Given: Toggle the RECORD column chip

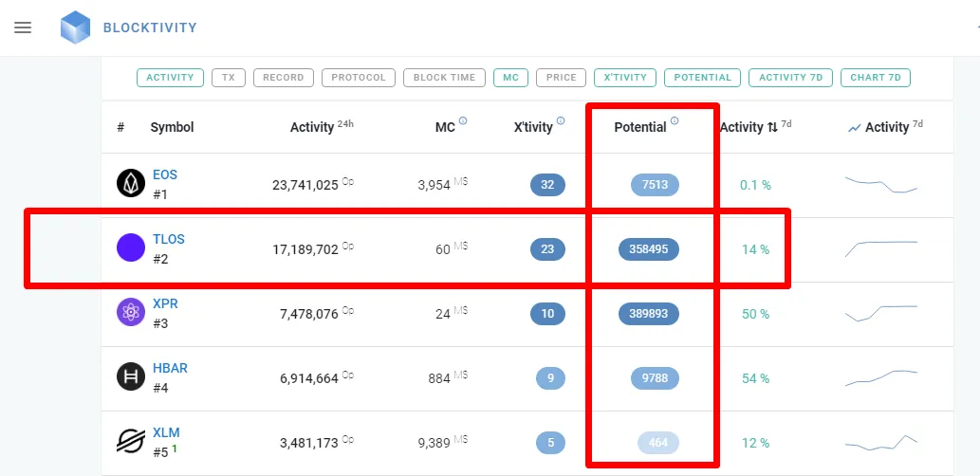Looking at the screenshot, I should [x=283, y=78].
